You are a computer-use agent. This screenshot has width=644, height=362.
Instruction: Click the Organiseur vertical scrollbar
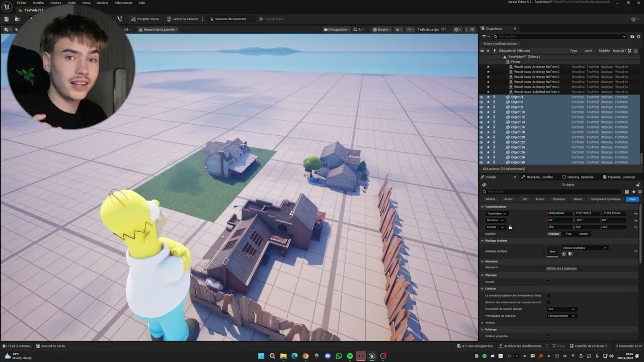pos(641,157)
